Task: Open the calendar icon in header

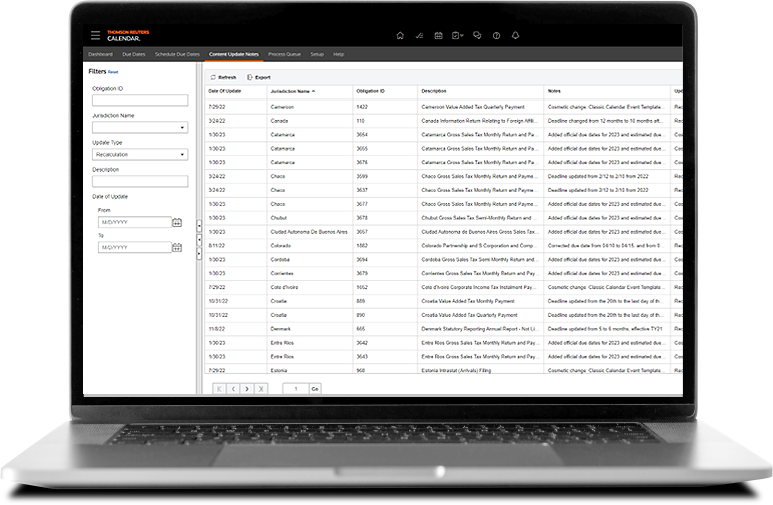Action: pyautogui.click(x=438, y=36)
